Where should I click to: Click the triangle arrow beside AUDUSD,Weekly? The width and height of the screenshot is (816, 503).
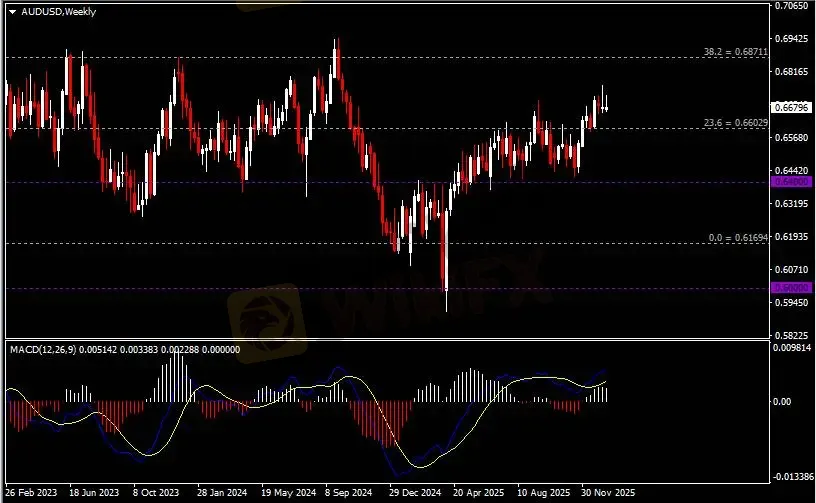tap(12, 11)
